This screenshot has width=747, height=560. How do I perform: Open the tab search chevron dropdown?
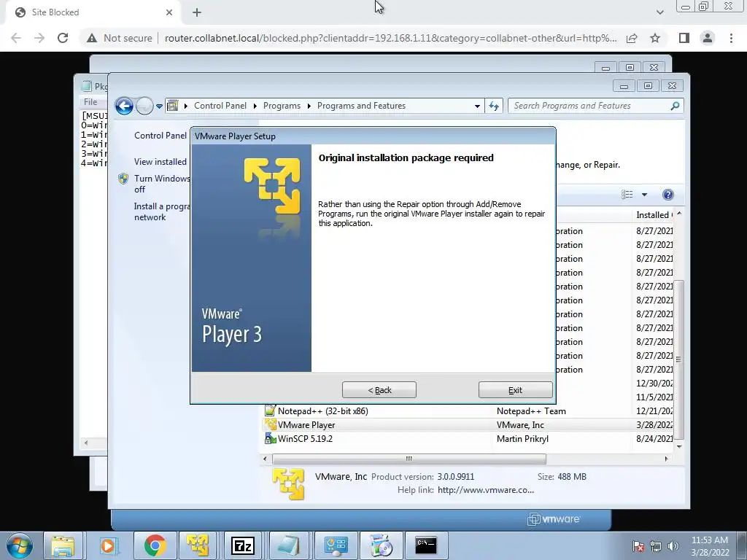659,12
